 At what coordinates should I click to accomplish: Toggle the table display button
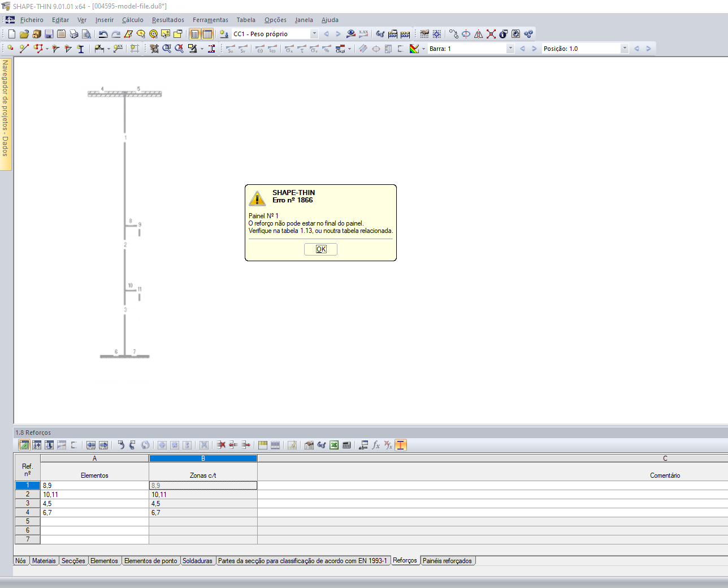tap(207, 34)
